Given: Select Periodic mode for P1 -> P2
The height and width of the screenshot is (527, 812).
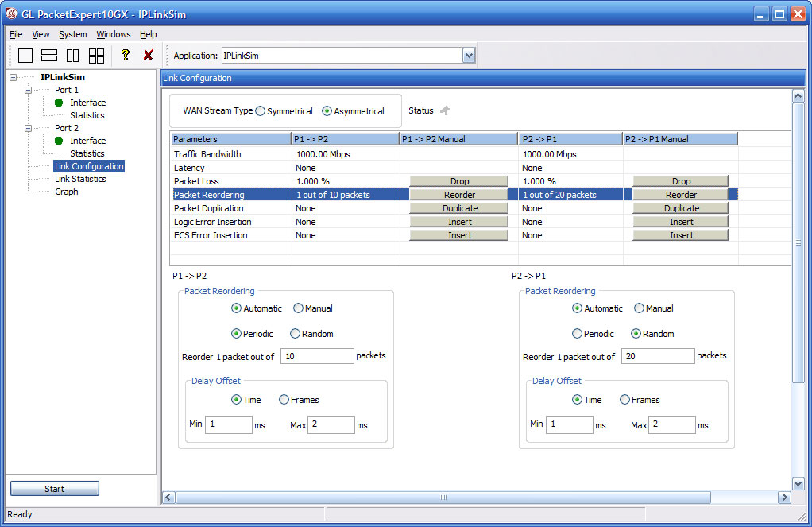Looking at the screenshot, I should coord(236,334).
